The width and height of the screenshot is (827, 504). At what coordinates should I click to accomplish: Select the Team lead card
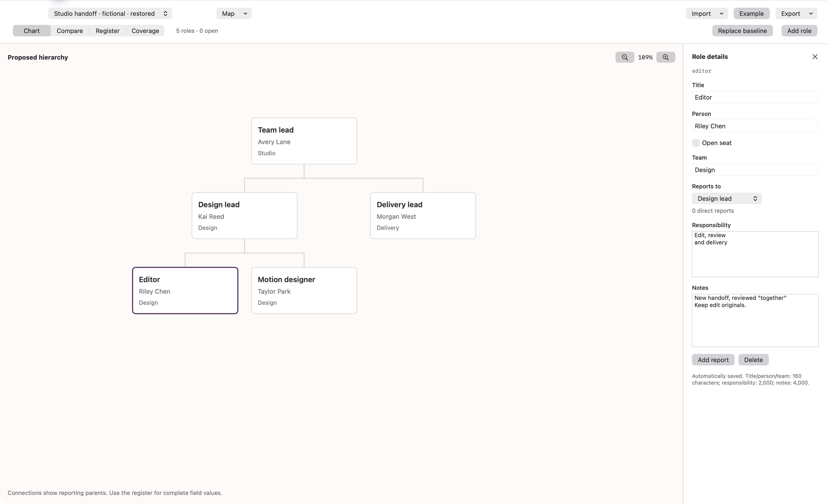(304, 141)
